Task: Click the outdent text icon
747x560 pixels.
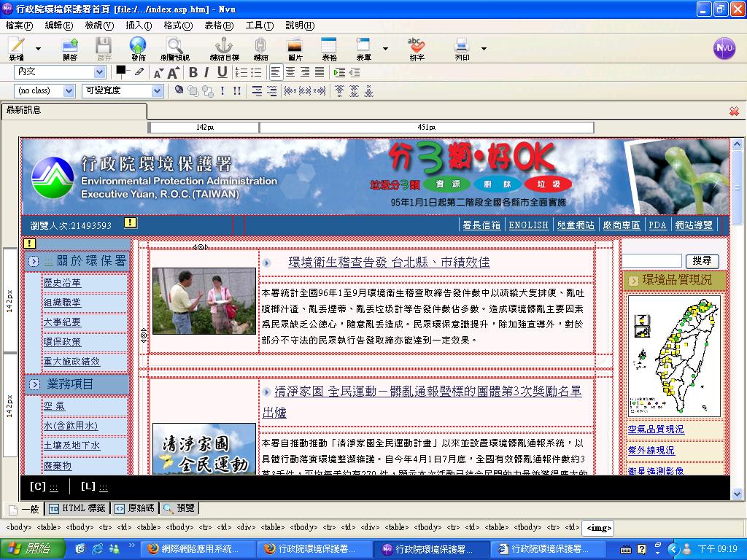Action: click(x=355, y=72)
